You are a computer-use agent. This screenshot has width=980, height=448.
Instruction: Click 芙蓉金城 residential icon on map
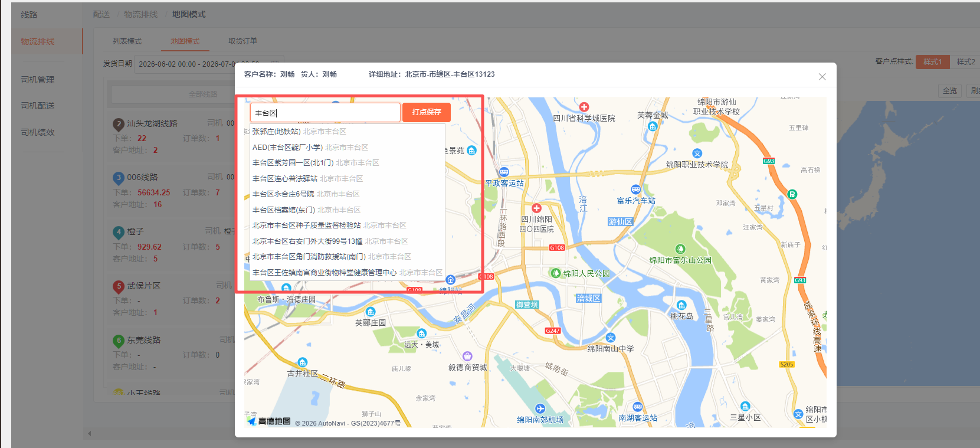pos(652,126)
